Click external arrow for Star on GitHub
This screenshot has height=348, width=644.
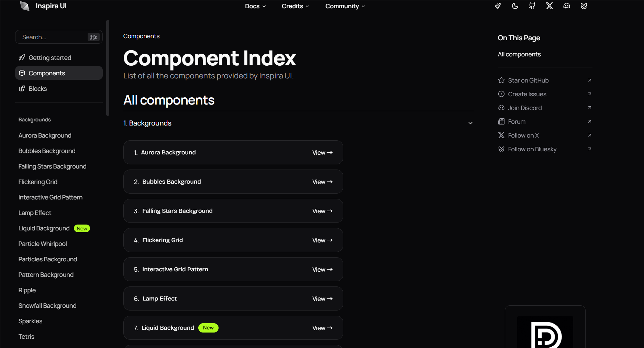click(590, 80)
